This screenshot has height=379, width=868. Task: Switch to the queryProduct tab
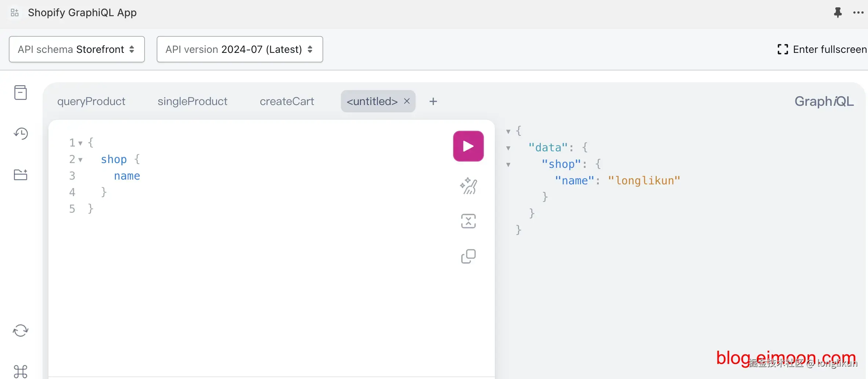coord(91,101)
